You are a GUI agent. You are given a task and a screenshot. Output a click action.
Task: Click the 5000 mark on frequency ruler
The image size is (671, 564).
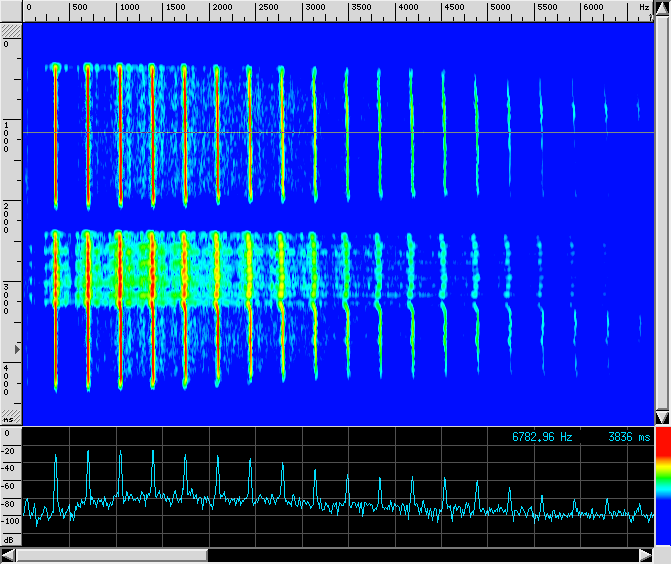point(501,8)
